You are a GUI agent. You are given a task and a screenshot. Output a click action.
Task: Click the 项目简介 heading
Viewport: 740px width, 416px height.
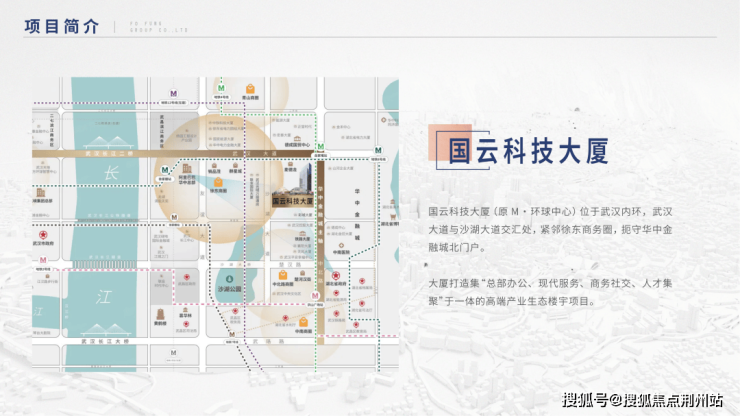click(62, 26)
